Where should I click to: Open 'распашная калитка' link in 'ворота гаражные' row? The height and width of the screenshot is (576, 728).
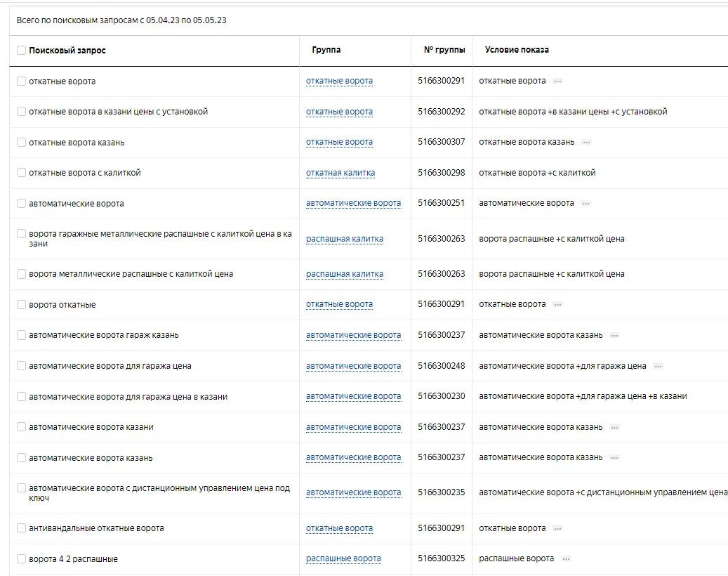(x=345, y=239)
